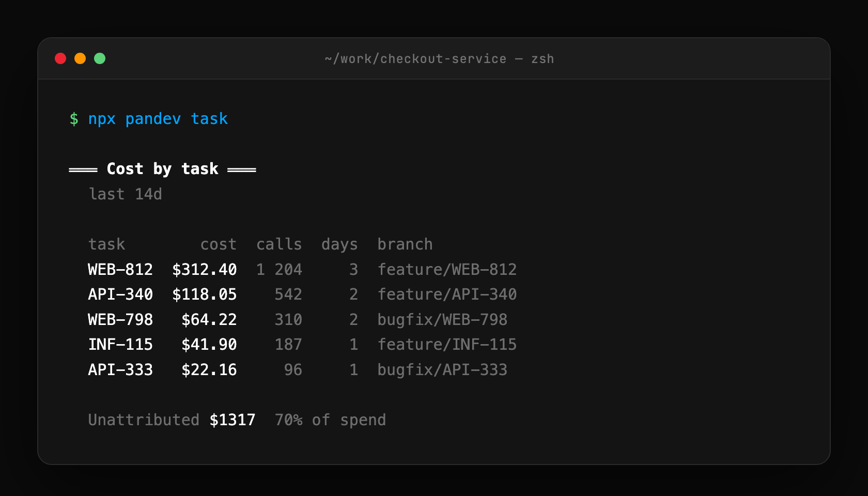Viewport: 868px width, 496px height.
Task: Click the branch 'feature/WEB-812'
Action: pyautogui.click(x=447, y=270)
